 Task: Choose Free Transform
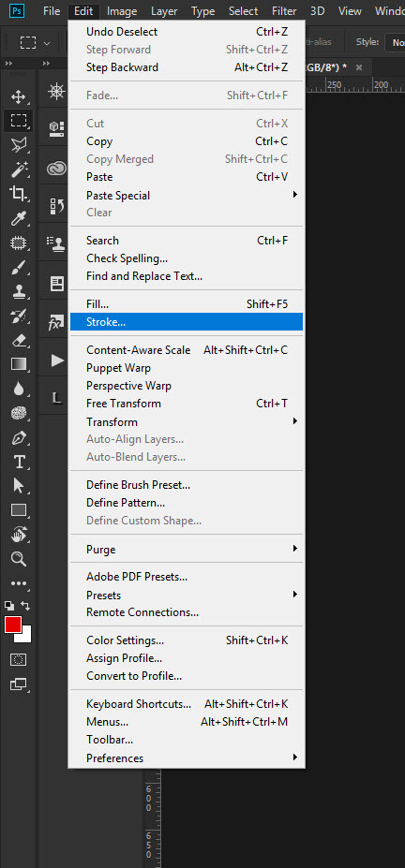pyautogui.click(x=187, y=404)
